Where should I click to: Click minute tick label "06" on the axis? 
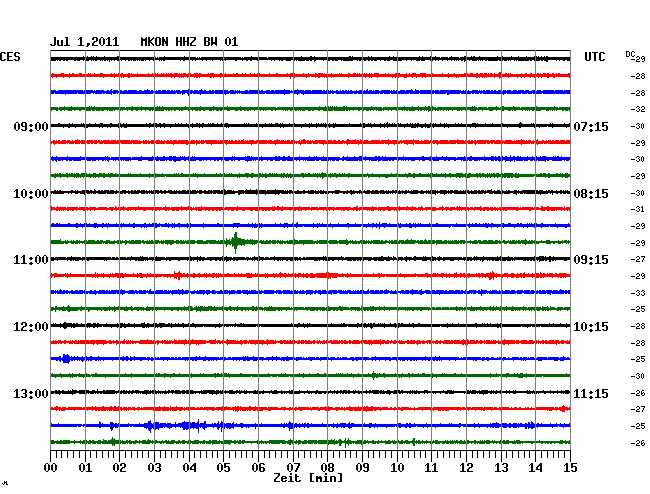pyautogui.click(x=258, y=467)
